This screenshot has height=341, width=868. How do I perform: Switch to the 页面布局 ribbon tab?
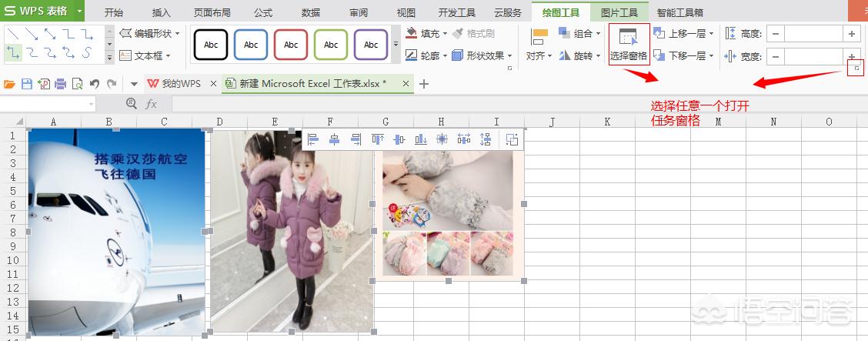point(212,13)
